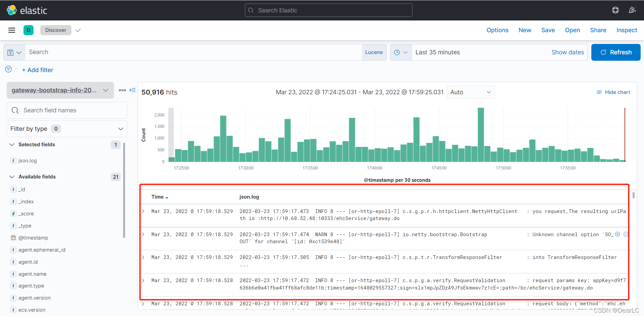The width and height of the screenshot is (644, 316).
Task: Click Inspect in the top menu
Action: click(x=627, y=30)
